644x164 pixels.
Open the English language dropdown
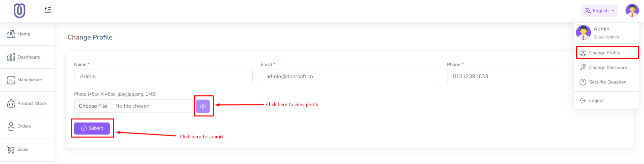(x=599, y=11)
